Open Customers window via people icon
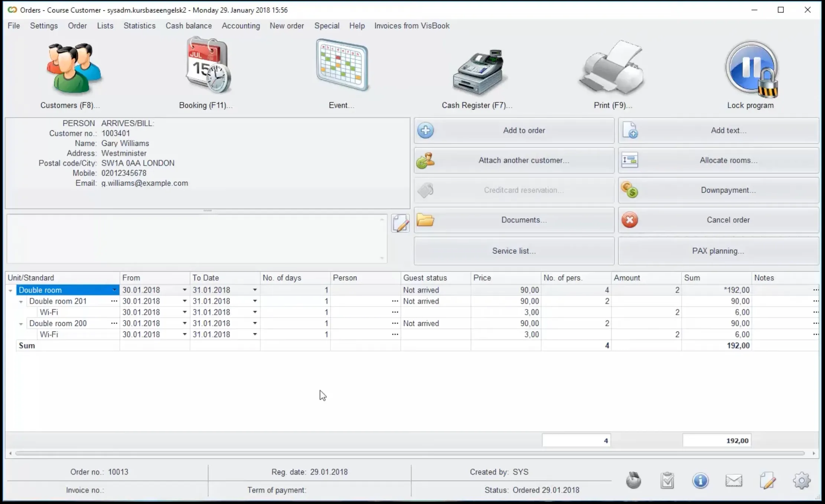The height and width of the screenshot is (504, 825). (x=73, y=69)
